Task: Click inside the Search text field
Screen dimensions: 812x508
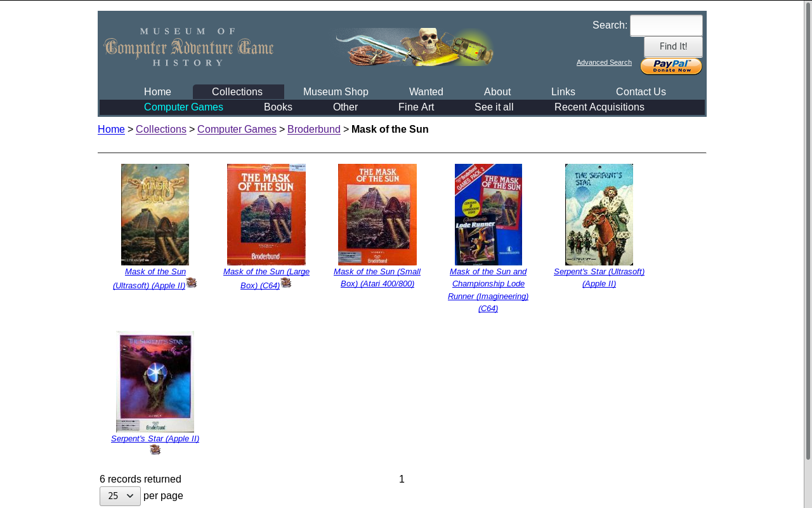Action: (666, 25)
